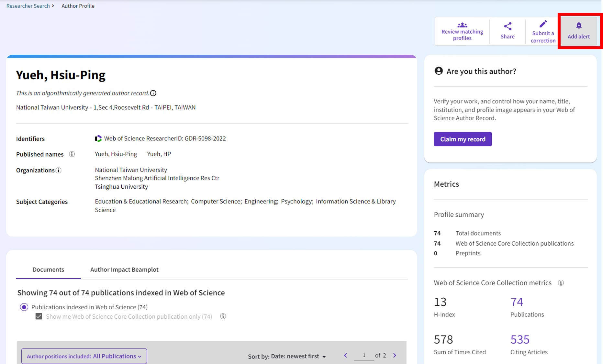Click National Taiwan University address line
The image size is (603, 364).
[106, 107]
